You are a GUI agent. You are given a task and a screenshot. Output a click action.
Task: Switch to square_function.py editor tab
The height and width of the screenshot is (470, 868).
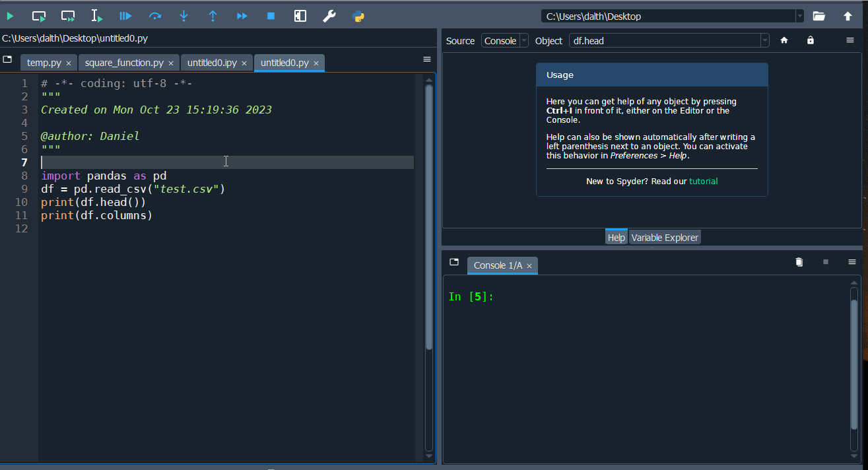[124, 63]
